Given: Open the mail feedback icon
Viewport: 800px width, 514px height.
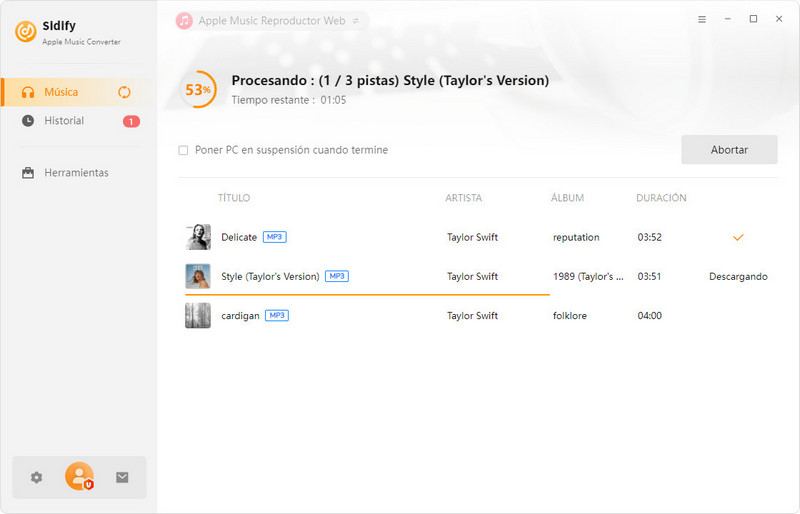Looking at the screenshot, I should point(122,477).
